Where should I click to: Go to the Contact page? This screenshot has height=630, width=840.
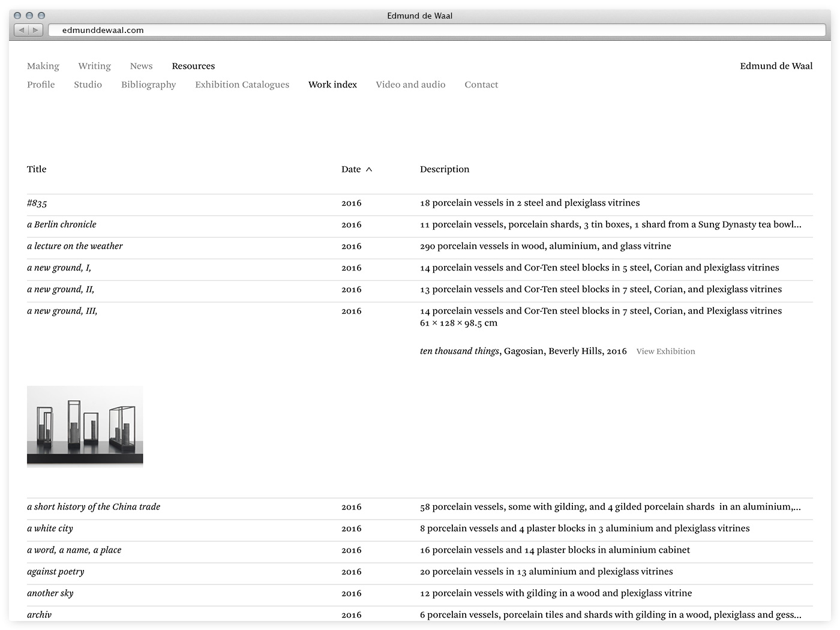click(481, 85)
